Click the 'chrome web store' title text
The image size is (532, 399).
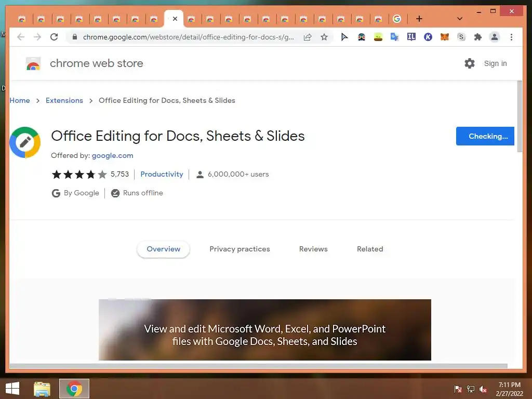coord(96,63)
